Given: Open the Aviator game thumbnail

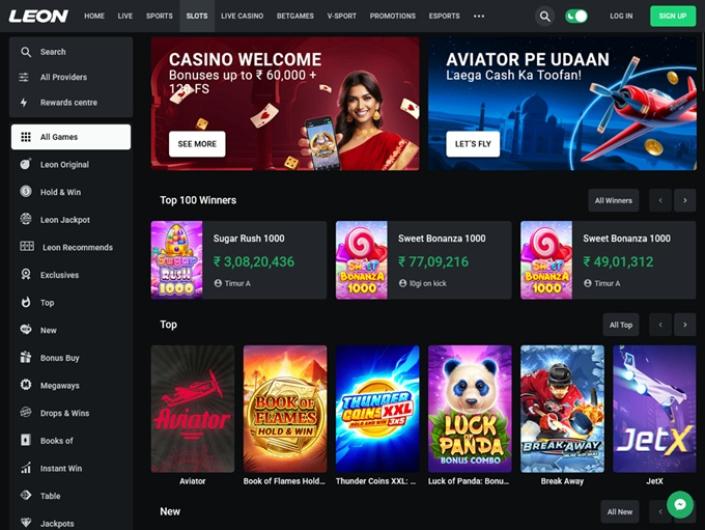Looking at the screenshot, I should (x=192, y=409).
